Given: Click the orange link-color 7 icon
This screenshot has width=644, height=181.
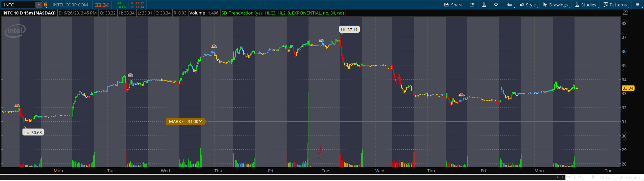Looking at the screenshot, I should click(x=46, y=5).
